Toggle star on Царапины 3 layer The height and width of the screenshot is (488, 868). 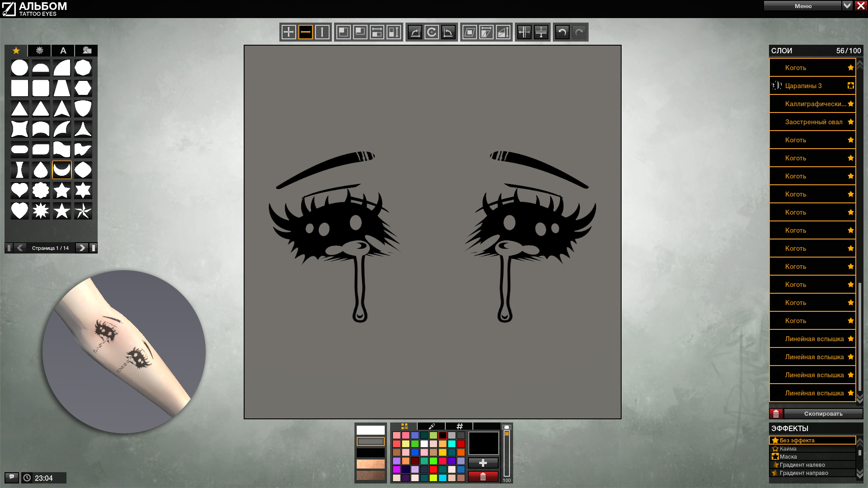[850, 85]
